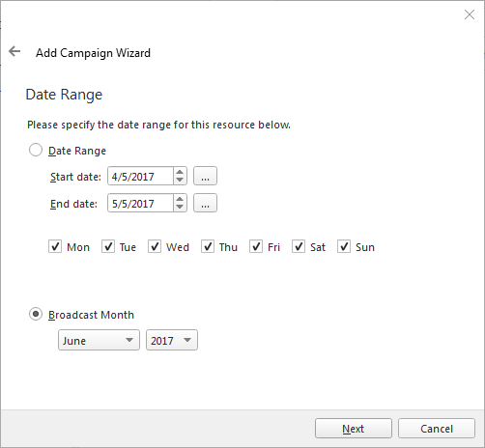The height and width of the screenshot is (448, 485).
Task: Toggle the Wed checkbox
Action: point(155,246)
